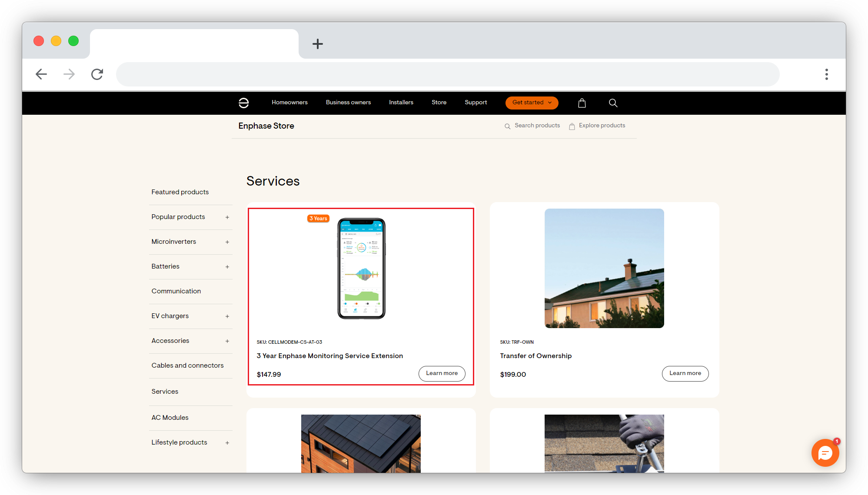This screenshot has width=868, height=495.
Task: Select the active browser tab
Action: tap(194, 44)
